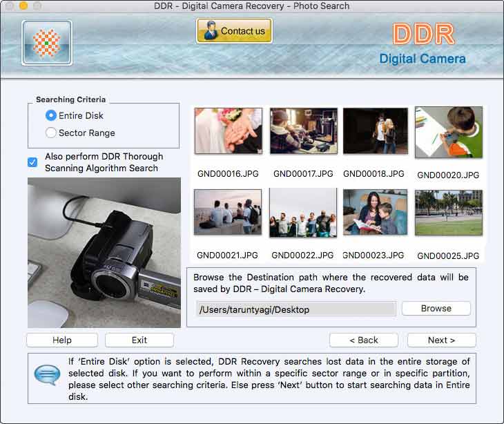Click the DDR checkered logo icon
Image resolution: width=504 pixels, height=424 pixels.
(x=47, y=43)
